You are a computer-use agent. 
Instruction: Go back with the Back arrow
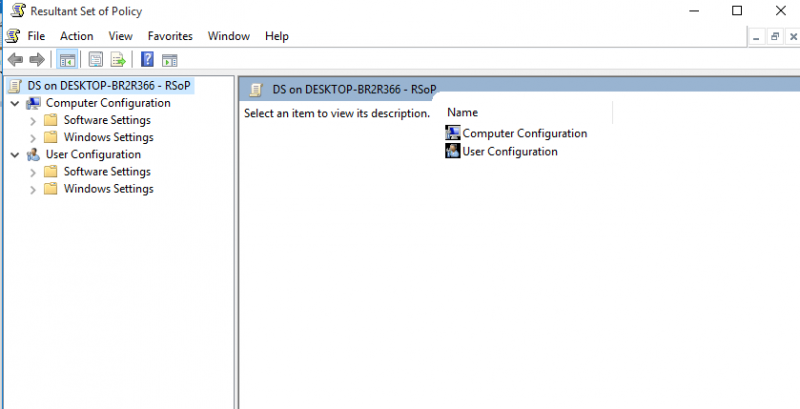[x=15, y=60]
